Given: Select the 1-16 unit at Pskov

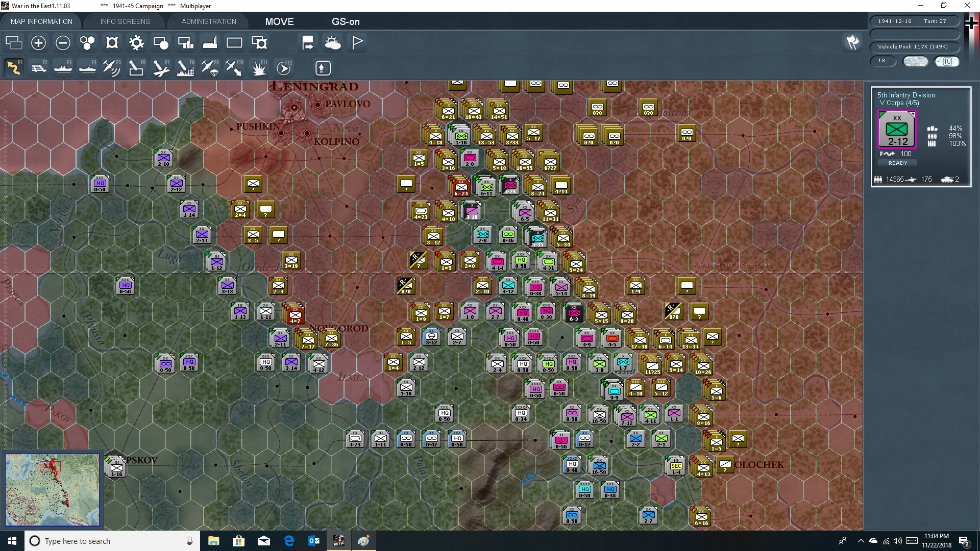Looking at the screenshot, I should 116,468.
